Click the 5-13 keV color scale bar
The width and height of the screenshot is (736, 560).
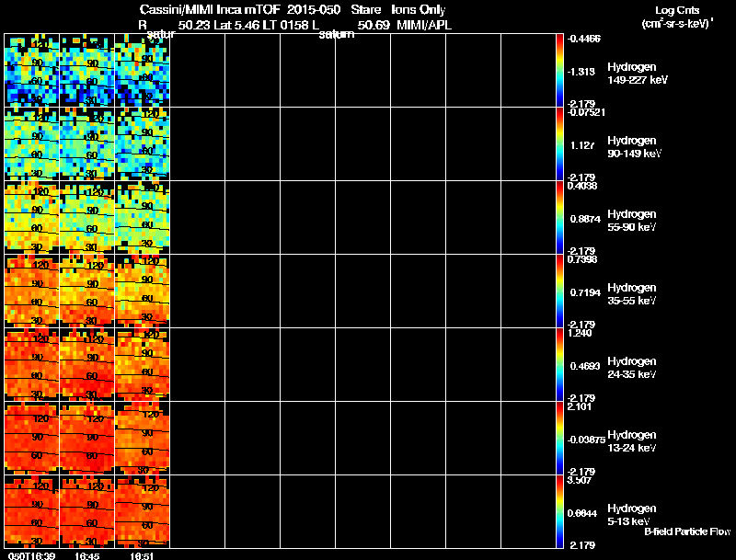point(559,511)
